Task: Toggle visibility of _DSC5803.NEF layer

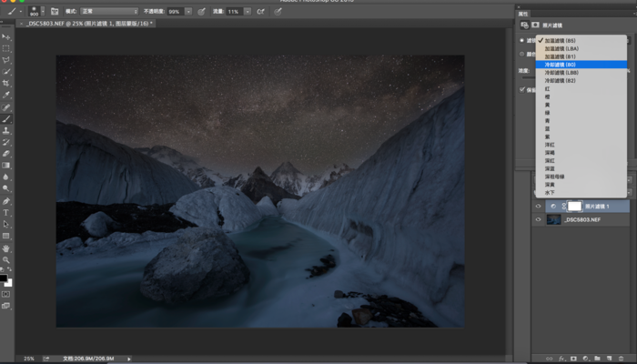Action: [538, 219]
